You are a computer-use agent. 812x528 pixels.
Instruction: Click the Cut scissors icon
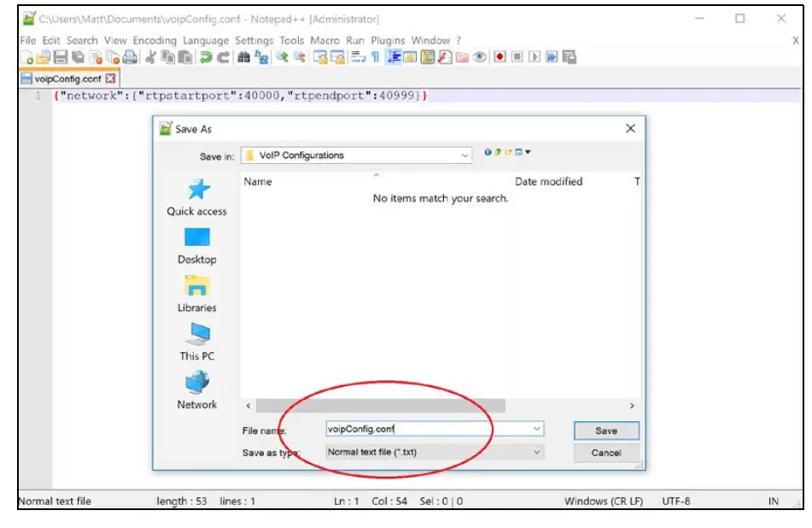pos(150,57)
